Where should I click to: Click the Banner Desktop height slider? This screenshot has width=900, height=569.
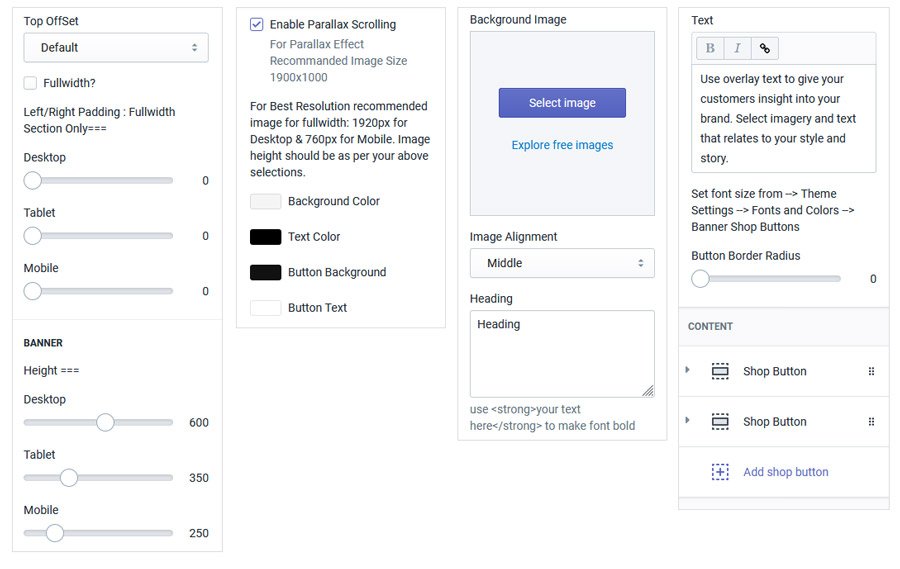98,422
